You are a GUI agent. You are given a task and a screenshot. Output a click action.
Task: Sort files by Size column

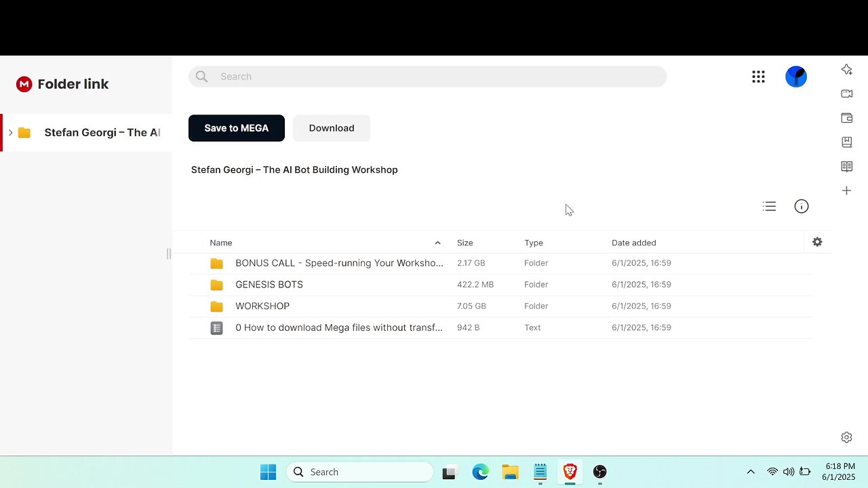465,243
